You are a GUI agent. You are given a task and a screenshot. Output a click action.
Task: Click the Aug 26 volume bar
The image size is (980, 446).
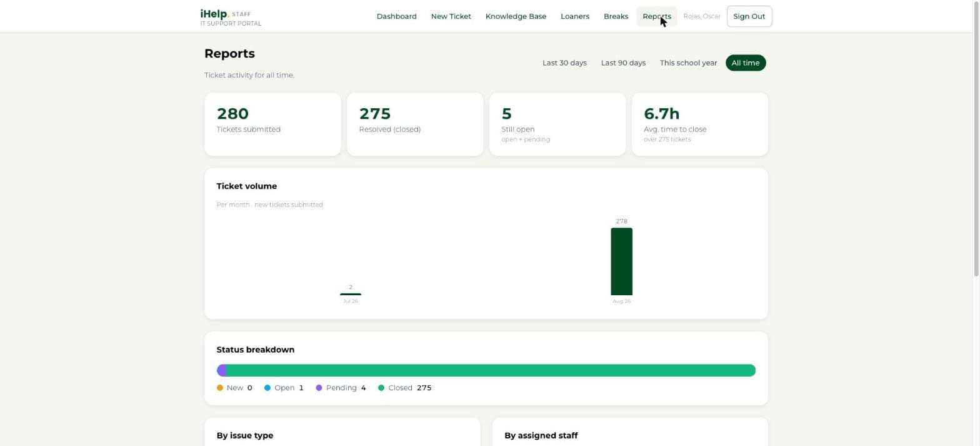tap(621, 261)
